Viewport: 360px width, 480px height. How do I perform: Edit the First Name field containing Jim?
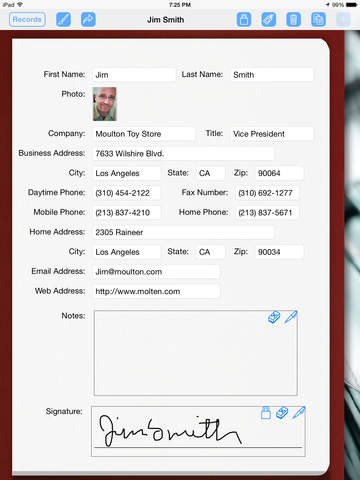[x=134, y=75]
